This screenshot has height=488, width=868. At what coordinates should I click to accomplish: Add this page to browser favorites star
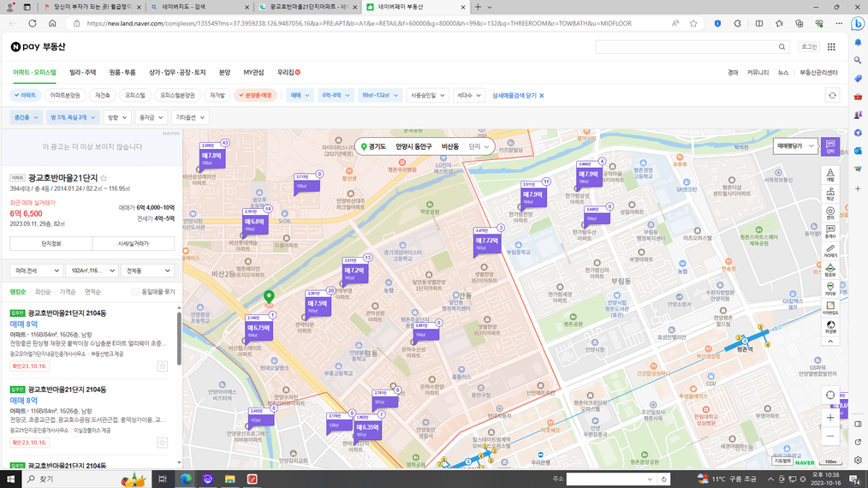pos(693,23)
